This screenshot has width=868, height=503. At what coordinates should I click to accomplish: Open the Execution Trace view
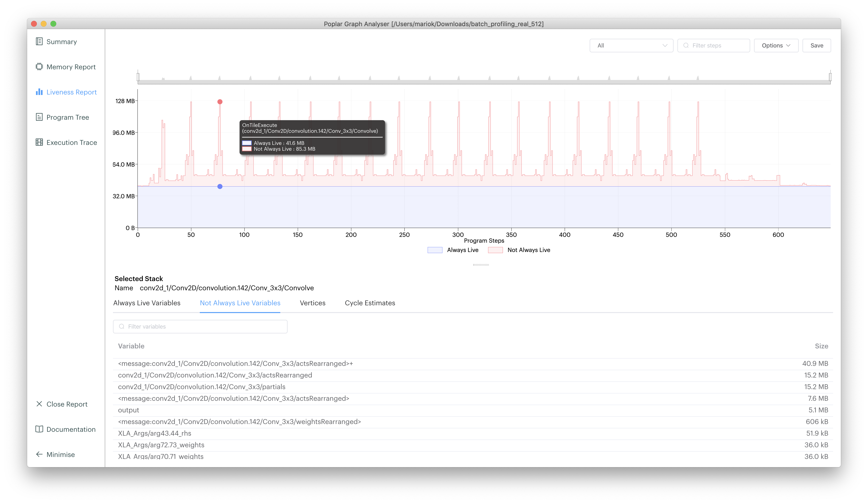tap(72, 142)
